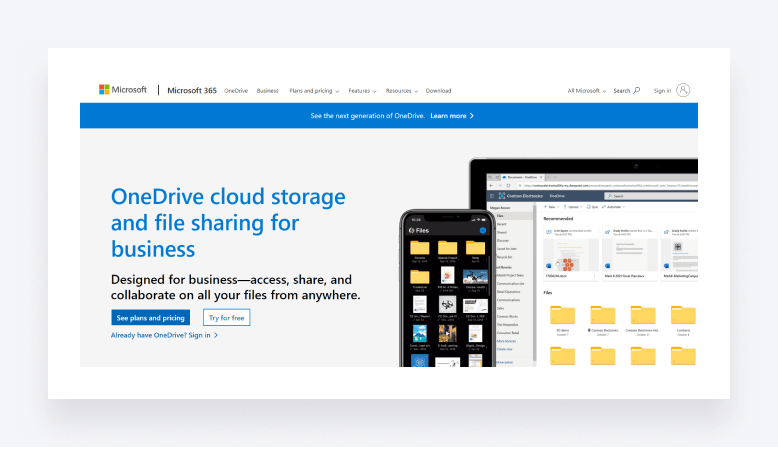Image resolution: width=778 pixels, height=453 pixels.
Task: Click the 3D demo folder icon
Action: tap(563, 316)
